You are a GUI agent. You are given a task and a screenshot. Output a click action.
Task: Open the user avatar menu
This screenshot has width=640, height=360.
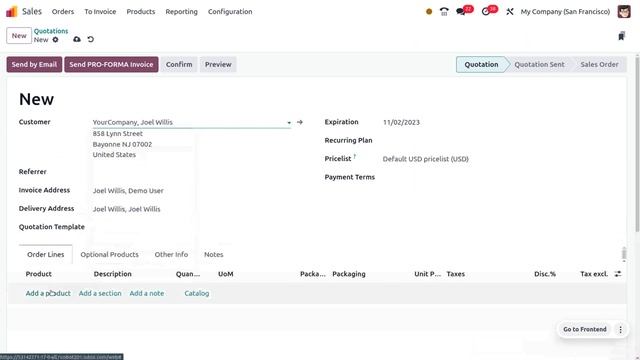point(624,11)
